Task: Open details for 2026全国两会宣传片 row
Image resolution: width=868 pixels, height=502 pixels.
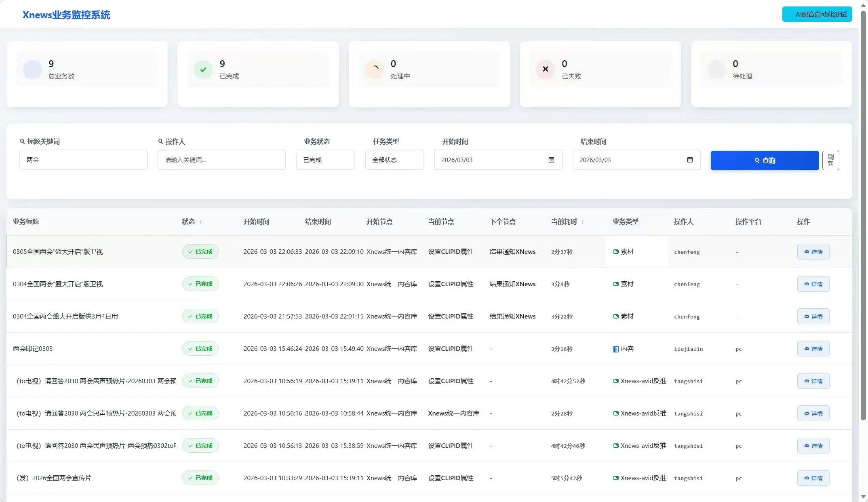Action: (813, 478)
